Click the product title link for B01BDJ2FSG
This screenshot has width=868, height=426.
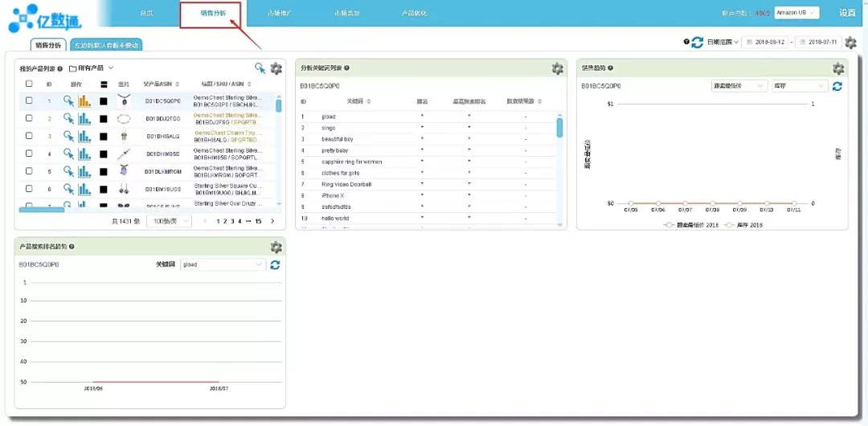click(x=227, y=115)
